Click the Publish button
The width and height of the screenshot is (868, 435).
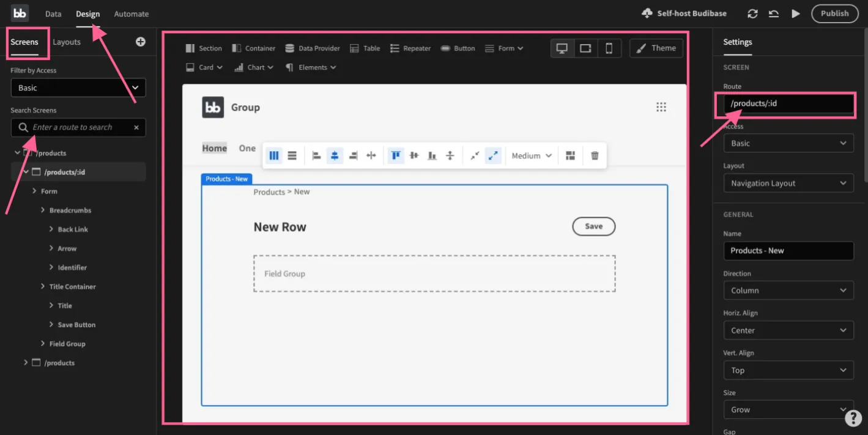(834, 13)
